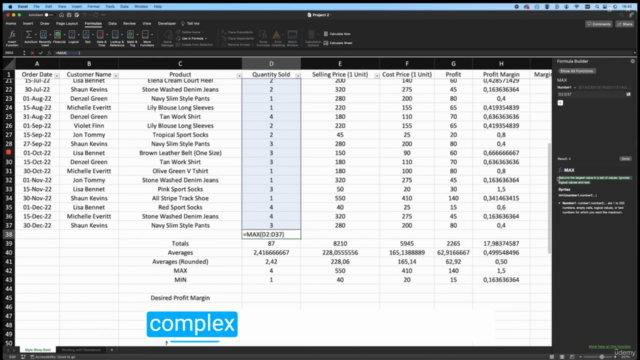Expand the AutoSum dropdown arrow
Screen dimensions: 640x360
(x=35, y=35)
